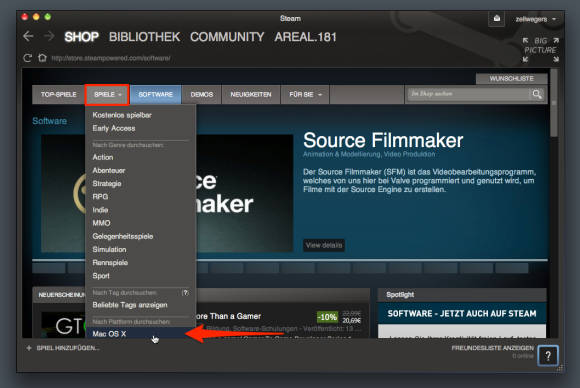Open the Demos tab
Viewport: 580px width, 388px height.
[x=202, y=95]
